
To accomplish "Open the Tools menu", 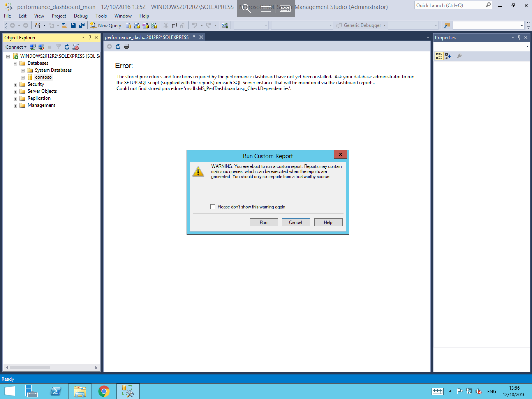I will tap(101, 16).
